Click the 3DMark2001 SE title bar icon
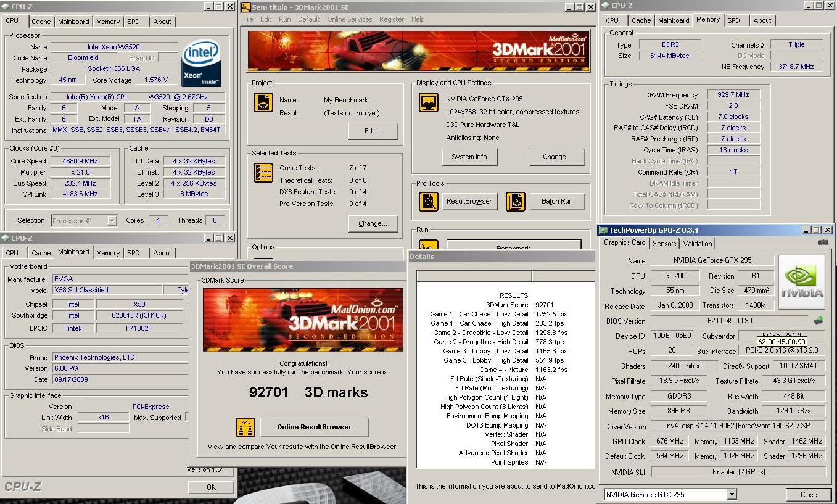 [245, 7]
